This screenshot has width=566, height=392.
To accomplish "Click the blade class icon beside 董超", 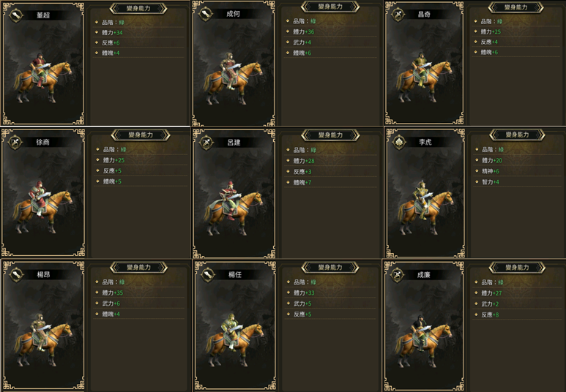I will coord(16,15).
